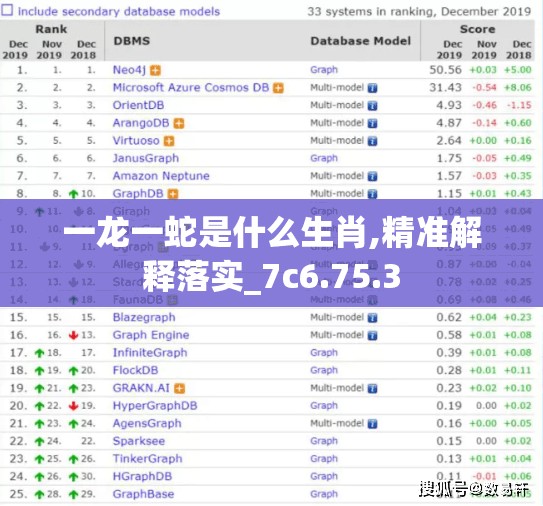Click the detail icon next to GraphDB
The width and height of the screenshot is (543, 506).
click(x=173, y=194)
